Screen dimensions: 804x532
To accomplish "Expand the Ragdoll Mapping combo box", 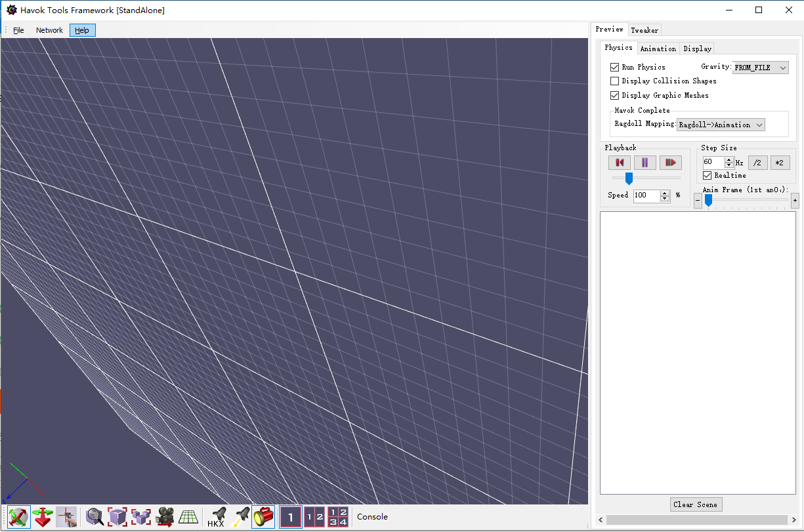I will [721, 125].
